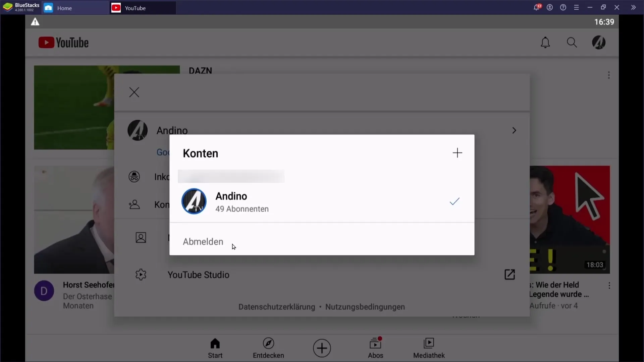Open BlueStacks notifications bell
Screen dimensions: 644x362
(537, 7)
